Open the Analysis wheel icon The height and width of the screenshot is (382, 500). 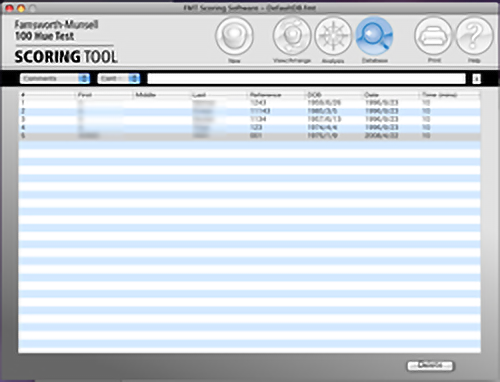[x=333, y=36]
